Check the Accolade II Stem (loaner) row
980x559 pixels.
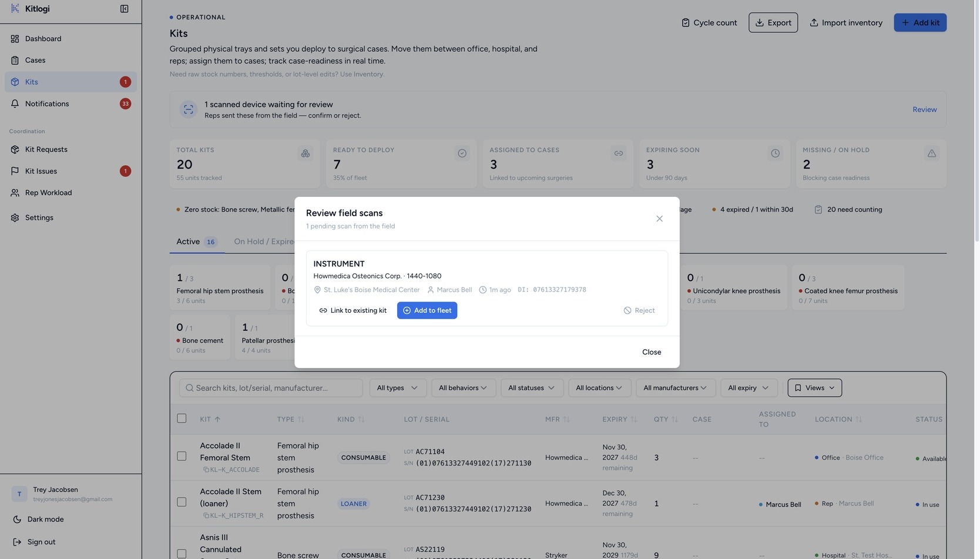click(182, 502)
